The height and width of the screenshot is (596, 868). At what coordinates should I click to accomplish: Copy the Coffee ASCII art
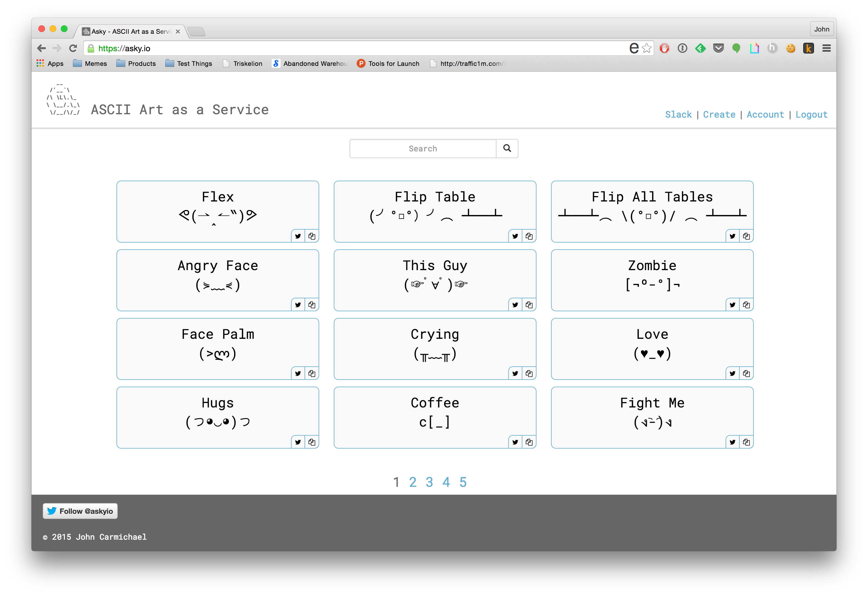(x=529, y=442)
